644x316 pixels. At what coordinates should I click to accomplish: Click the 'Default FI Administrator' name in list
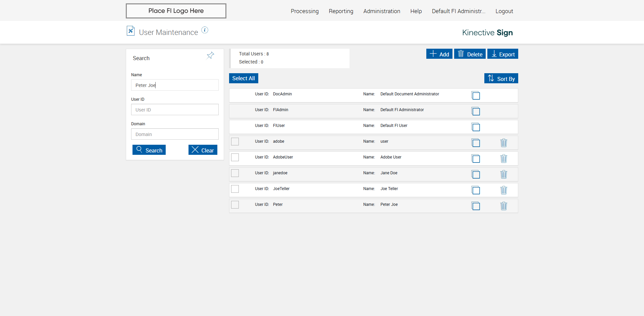tap(402, 110)
